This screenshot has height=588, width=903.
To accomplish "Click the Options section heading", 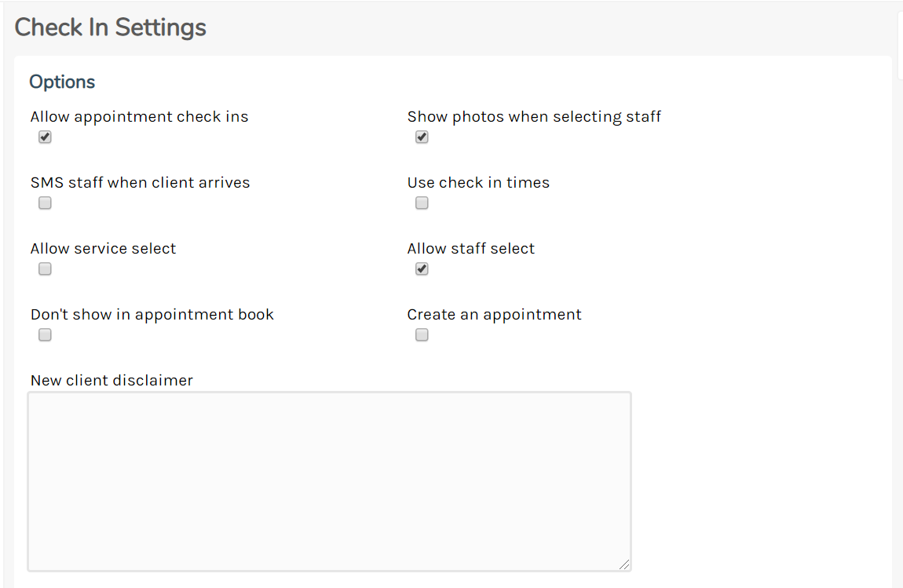I will click(x=62, y=82).
